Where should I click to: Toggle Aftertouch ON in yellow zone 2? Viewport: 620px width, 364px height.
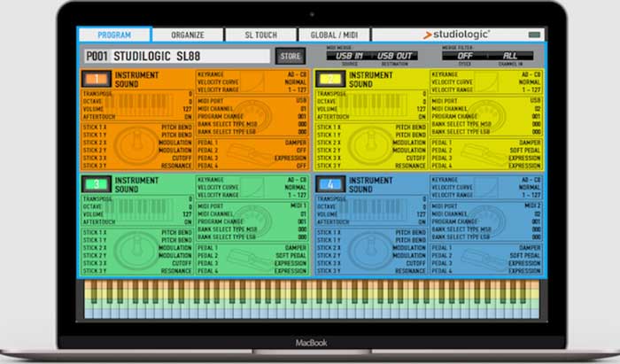[422, 117]
